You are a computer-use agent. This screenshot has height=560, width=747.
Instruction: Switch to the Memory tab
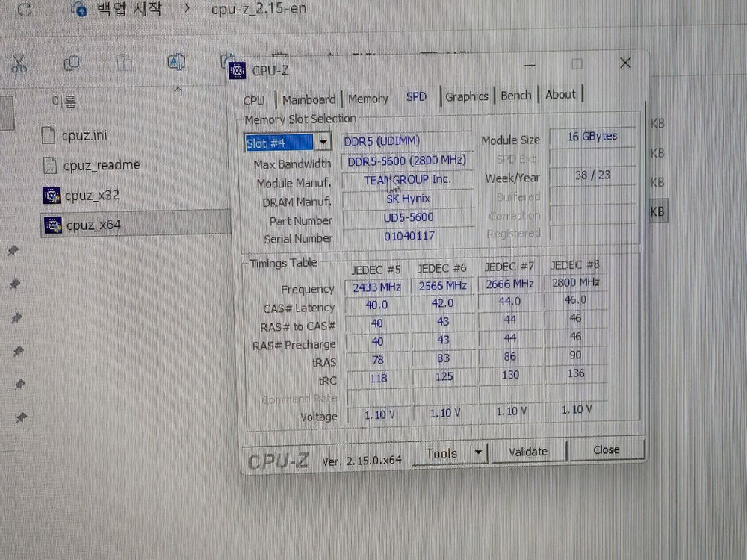point(368,98)
